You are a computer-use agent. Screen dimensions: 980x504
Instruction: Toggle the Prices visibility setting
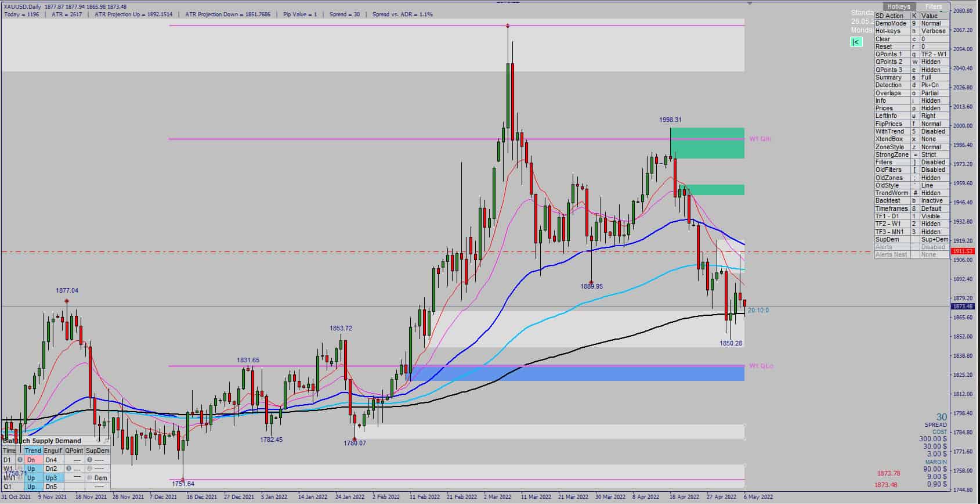(x=912, y=108)
